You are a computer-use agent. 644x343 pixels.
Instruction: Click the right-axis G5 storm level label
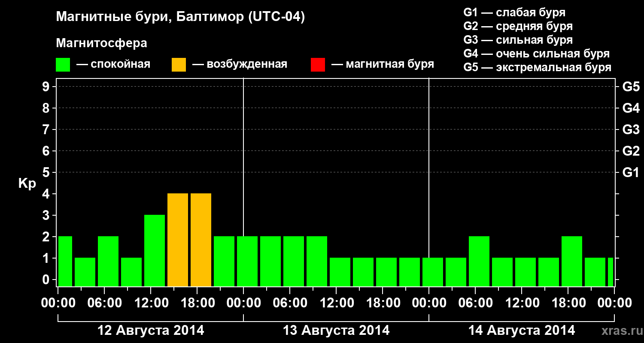631,87
